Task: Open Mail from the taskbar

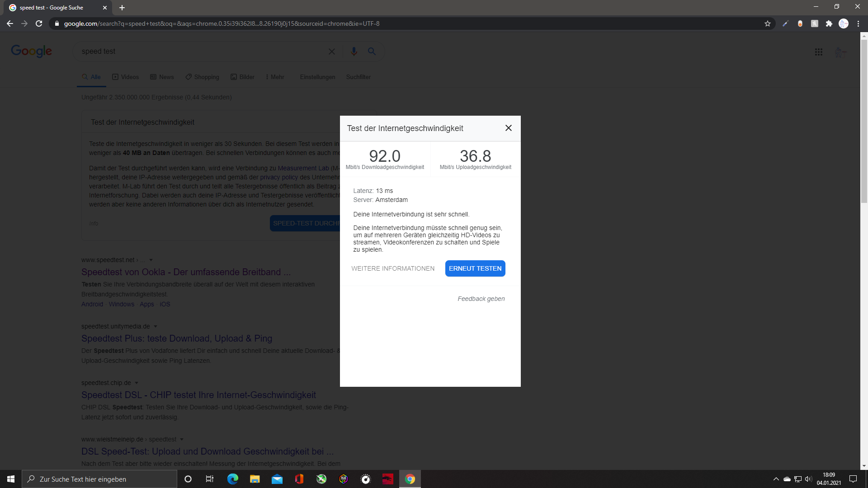Action: coord(277,479)
